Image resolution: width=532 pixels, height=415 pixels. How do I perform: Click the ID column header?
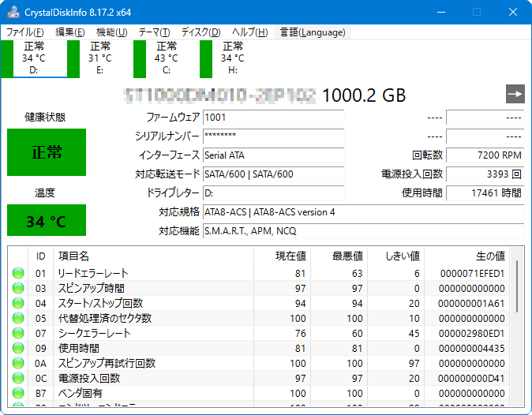(x=40, y=256)
